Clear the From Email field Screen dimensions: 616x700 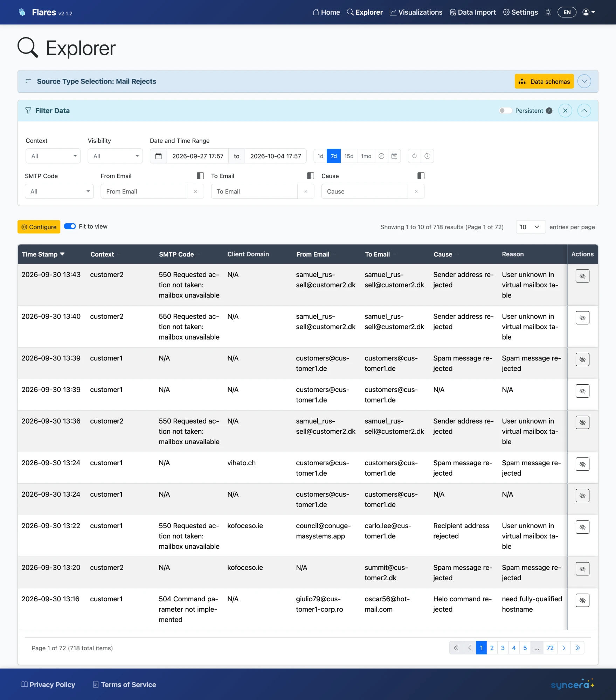click(x=195, y=191)
